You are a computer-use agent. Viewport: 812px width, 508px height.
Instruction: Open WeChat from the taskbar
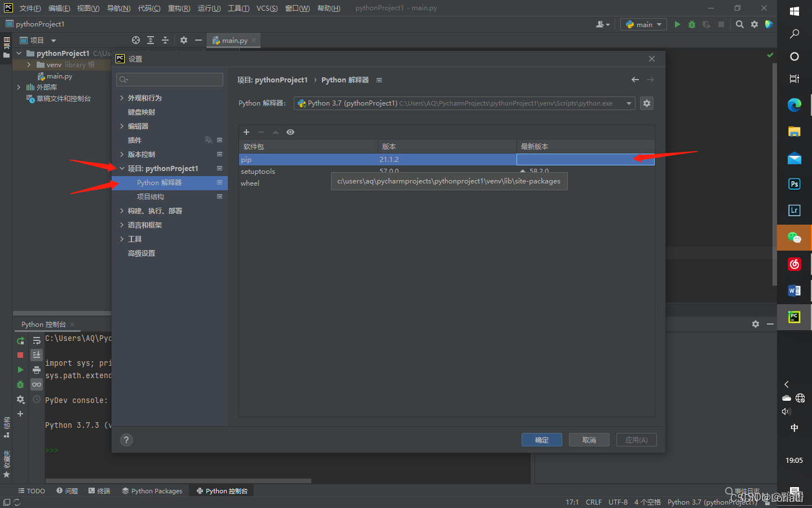point(795,237)
